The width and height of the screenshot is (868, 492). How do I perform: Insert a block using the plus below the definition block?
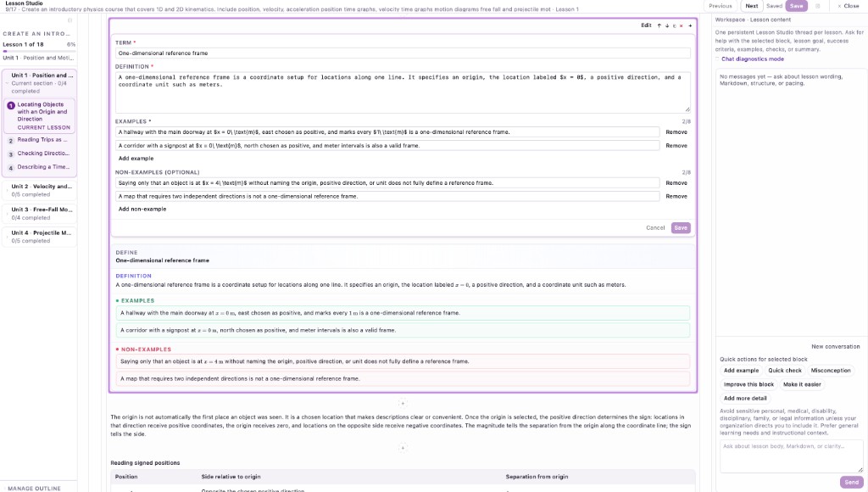pos(403,403)
